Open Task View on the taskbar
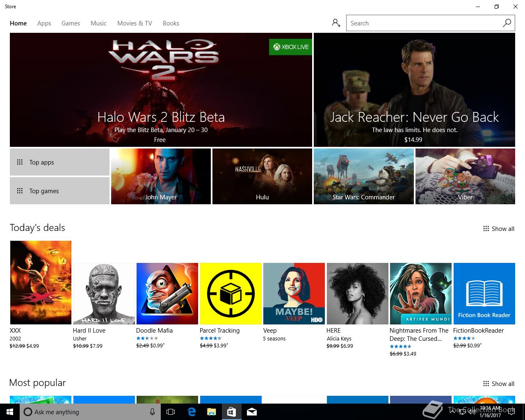Viewport: 525px width, 420px height. [171, 412]
